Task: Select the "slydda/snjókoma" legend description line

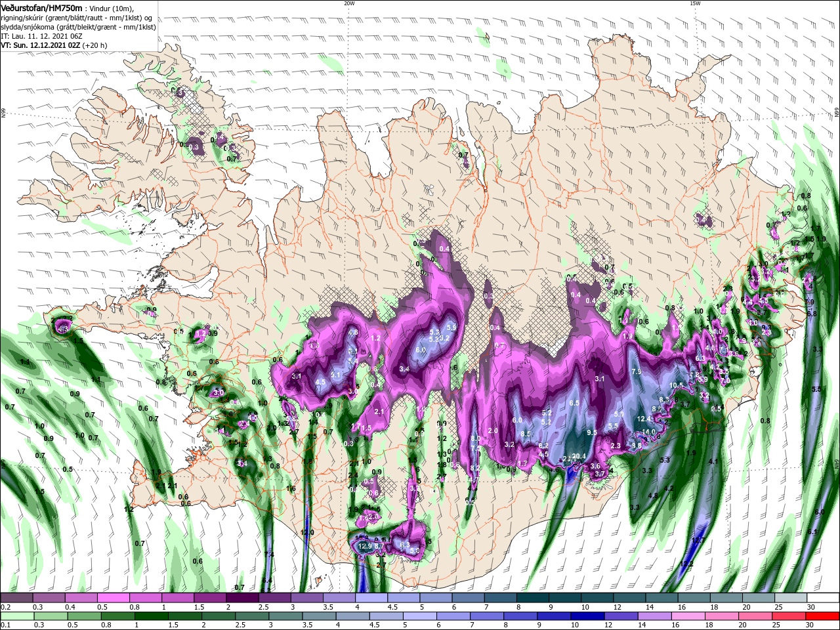Action: click(77, 27)
